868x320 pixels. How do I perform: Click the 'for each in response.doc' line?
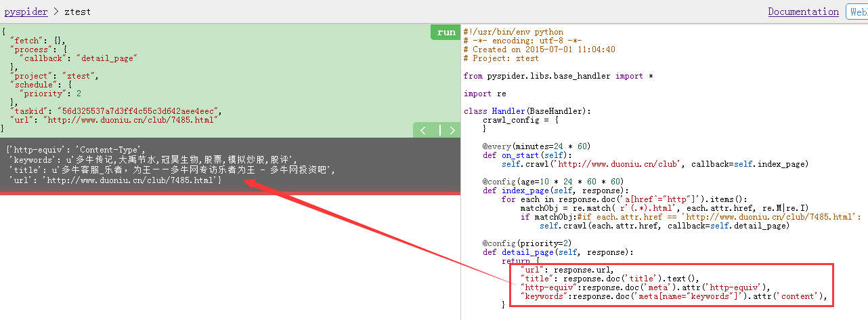(623, 199)
